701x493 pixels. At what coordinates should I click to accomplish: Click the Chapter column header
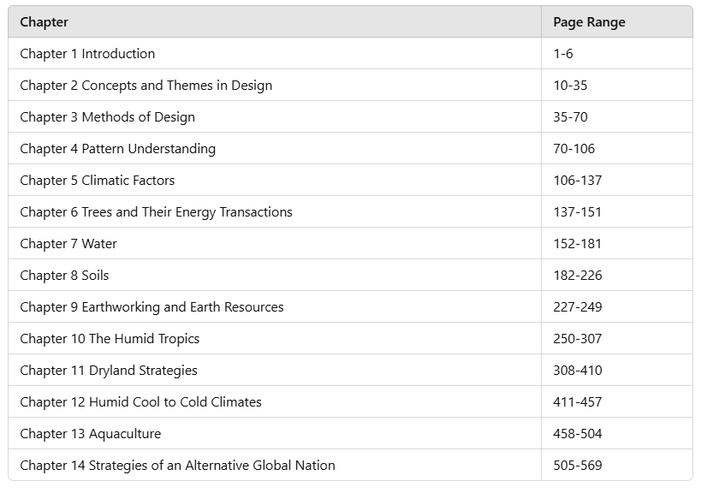45,22
